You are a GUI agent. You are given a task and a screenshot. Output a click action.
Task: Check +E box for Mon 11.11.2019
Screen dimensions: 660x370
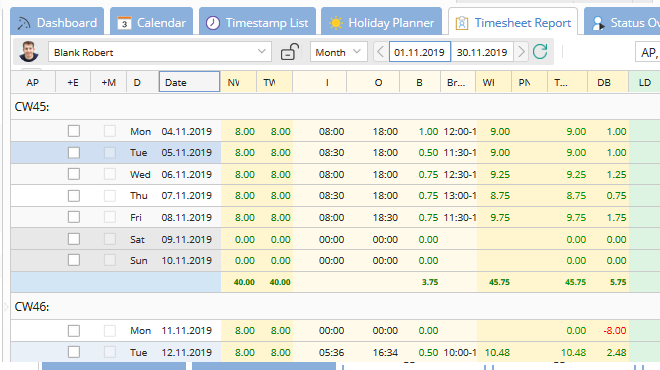[74, 331]
